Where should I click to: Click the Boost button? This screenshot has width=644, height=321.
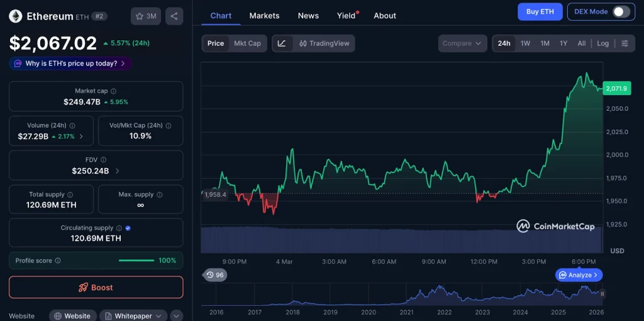(96, 287)
